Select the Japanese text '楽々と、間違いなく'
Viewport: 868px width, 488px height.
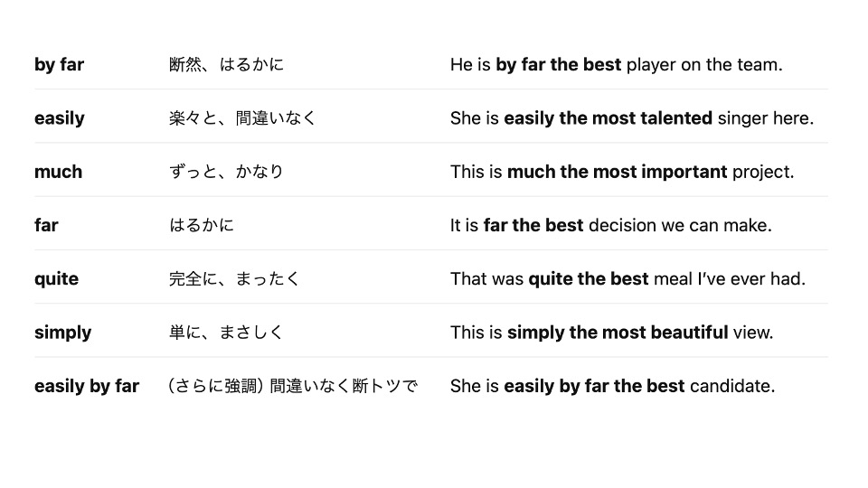[x=242, y=117]
